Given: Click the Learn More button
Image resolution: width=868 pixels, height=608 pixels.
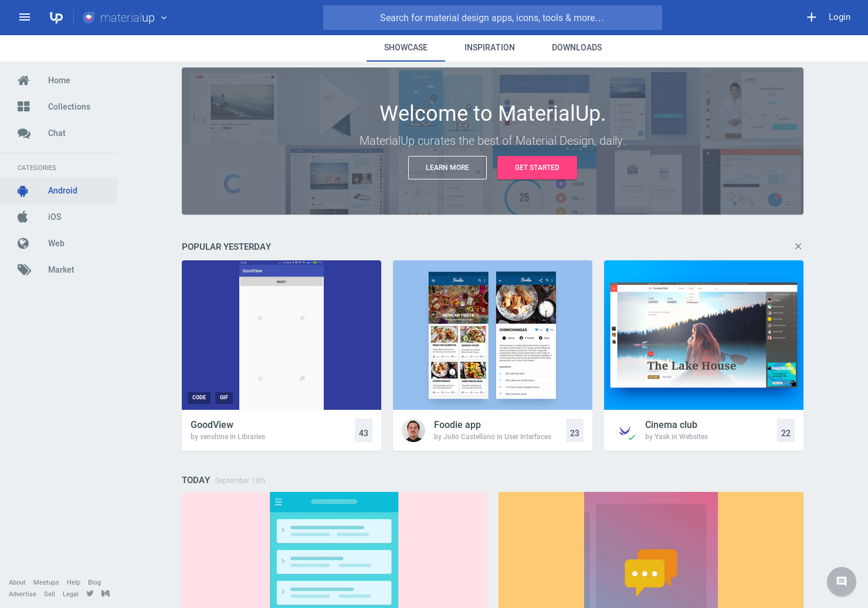Looking at the screenshot, I should [x=447, y=168].
